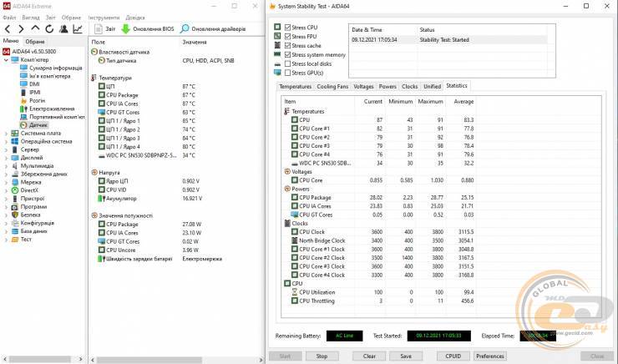Go back with the AIDA64 back arrow
Screen dimensions: 618x364
8,28
